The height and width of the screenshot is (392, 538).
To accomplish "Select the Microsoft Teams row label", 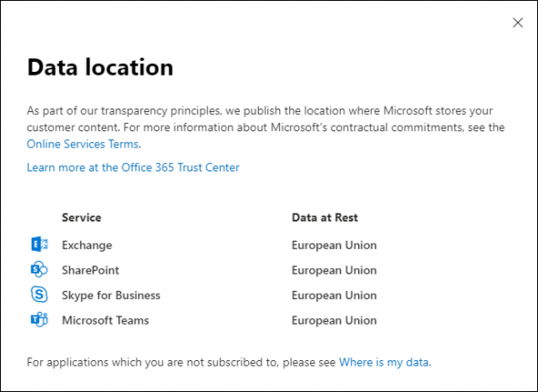I will point(106,320).
